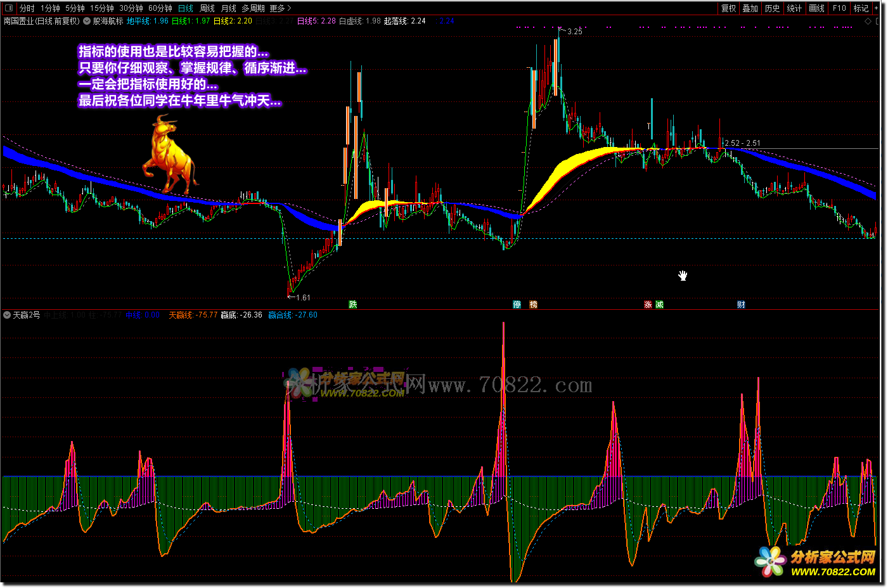
Task: Click the 日线1: 1.97 value label
Action: 191,21
